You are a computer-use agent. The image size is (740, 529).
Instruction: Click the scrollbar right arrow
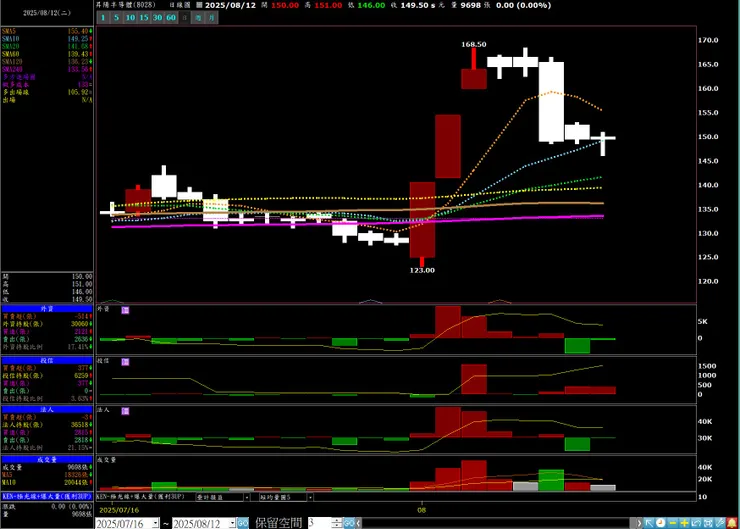639,523
